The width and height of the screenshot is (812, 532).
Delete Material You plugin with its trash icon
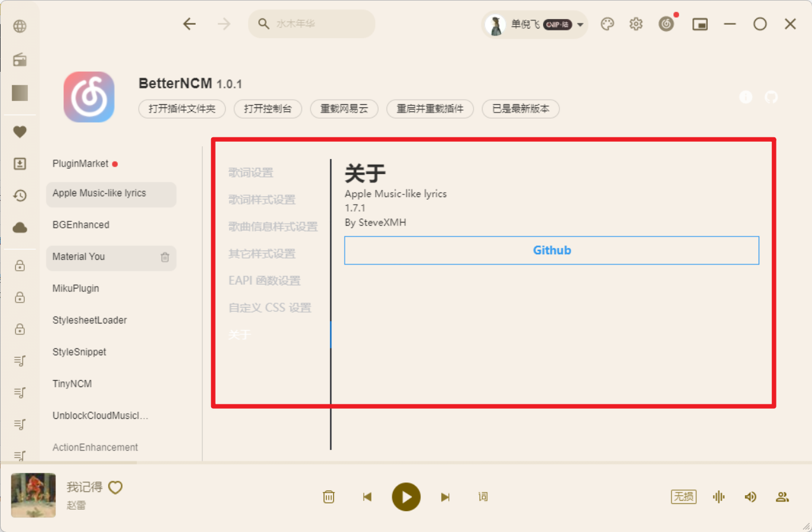pyautogui.click(x=165, y=258)
